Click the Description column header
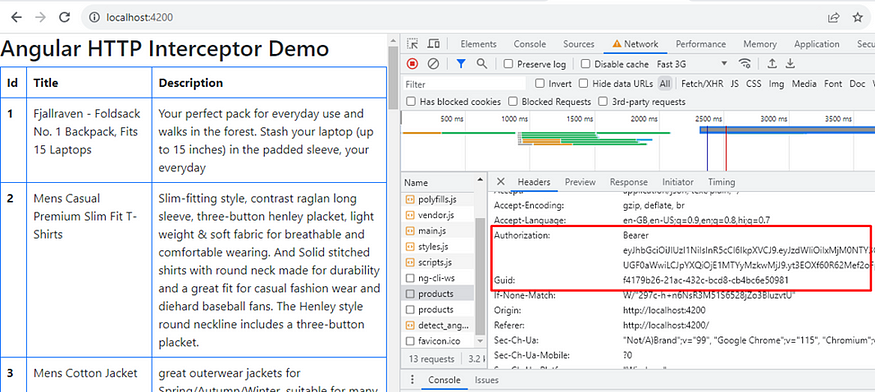875x392 pixels. click(x=269, y=83)
